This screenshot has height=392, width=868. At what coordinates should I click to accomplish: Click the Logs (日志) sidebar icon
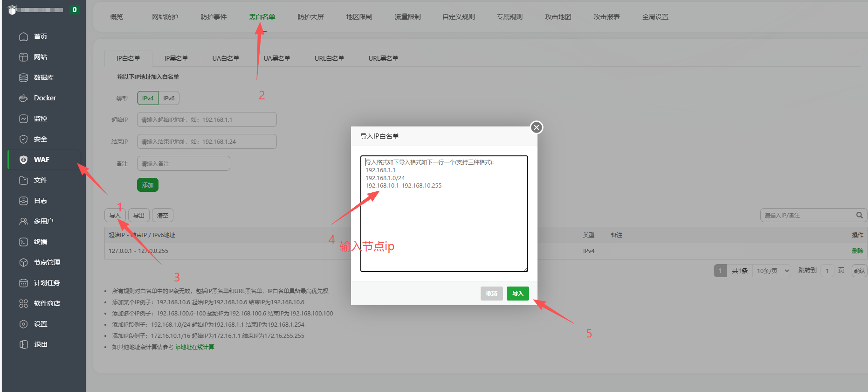(23, 201)
